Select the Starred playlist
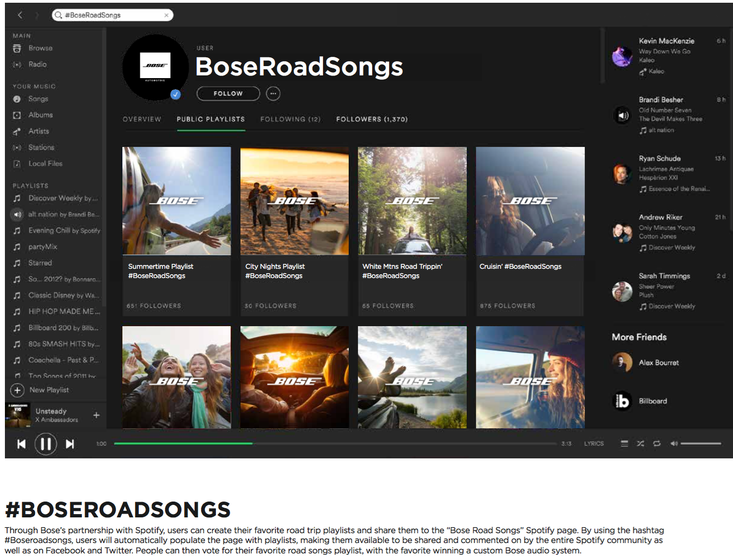 [40, 263]
